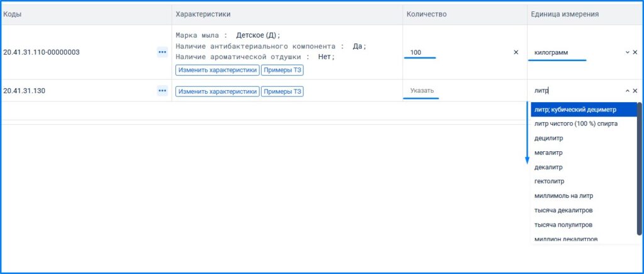
Task: Choose мегалитр from the unit list
Action: [x=584, y=152]
